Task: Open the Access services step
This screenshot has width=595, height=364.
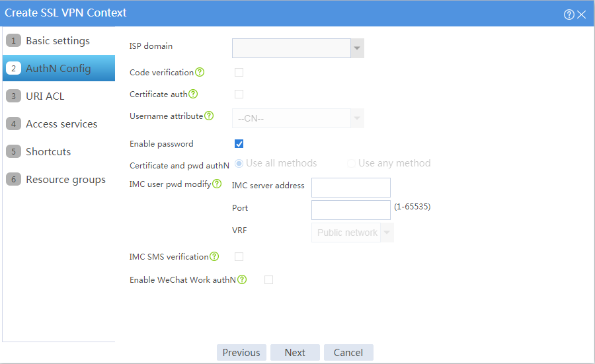Action: (59, 124)
